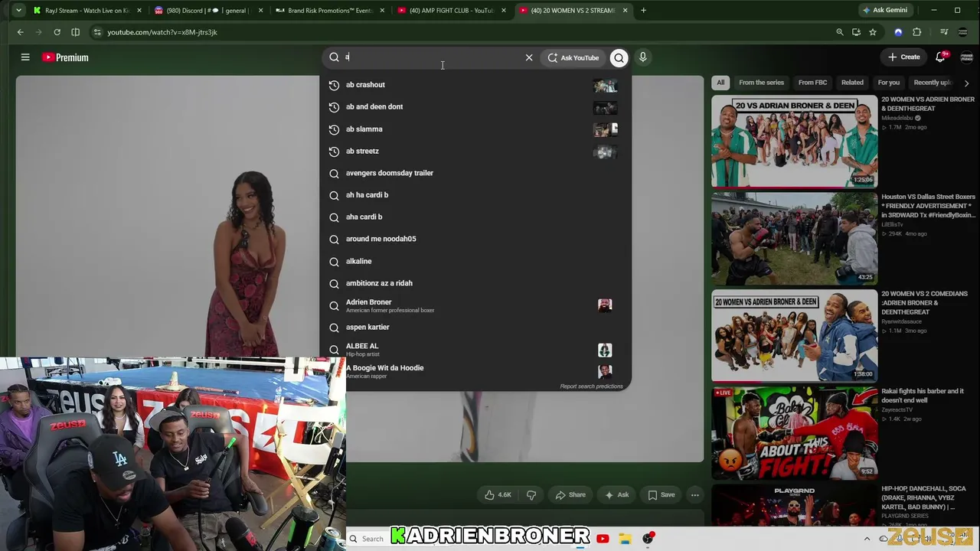
Task: Dislike the video with thumbs down
Action: tap(531, 495)
